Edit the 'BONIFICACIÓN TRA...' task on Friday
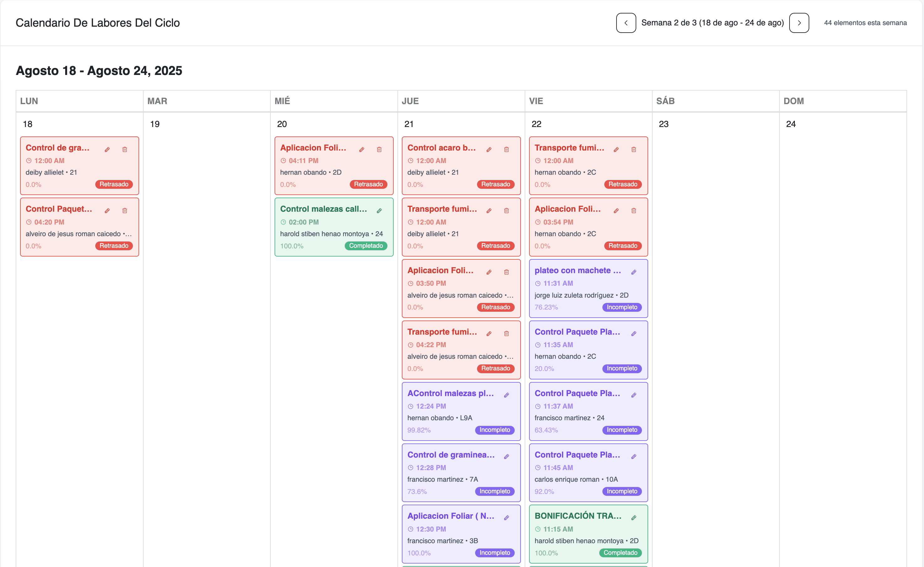The width and height of the screenshot is (924, 567). 633,517
